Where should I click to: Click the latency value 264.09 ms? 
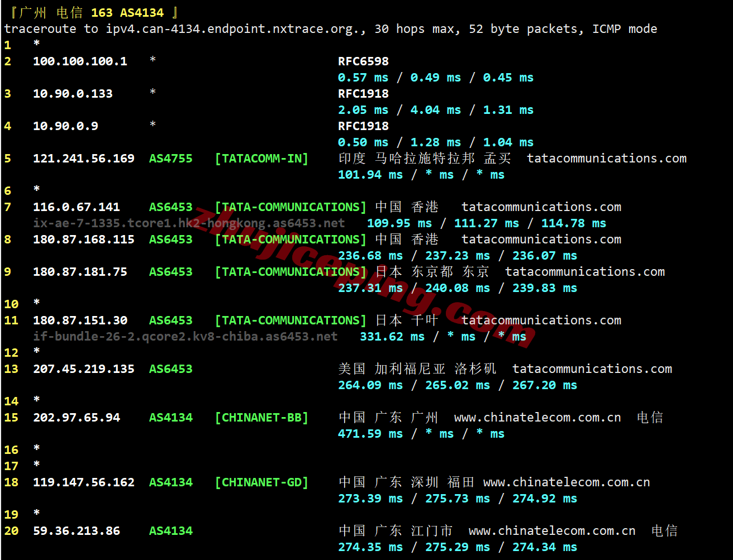[x=370, y=385]
